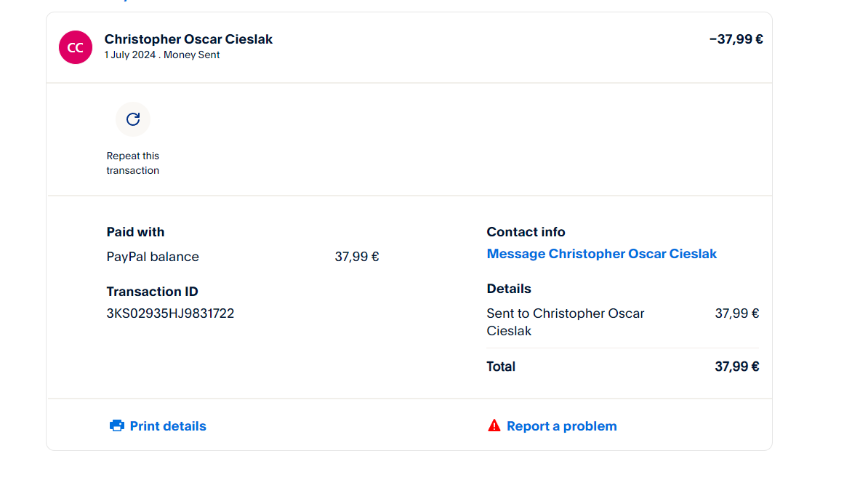The height and width of the screenshot is (480, 868).
Task: Click the "Transaction ID" heading
Action: [x=152, y=292]
